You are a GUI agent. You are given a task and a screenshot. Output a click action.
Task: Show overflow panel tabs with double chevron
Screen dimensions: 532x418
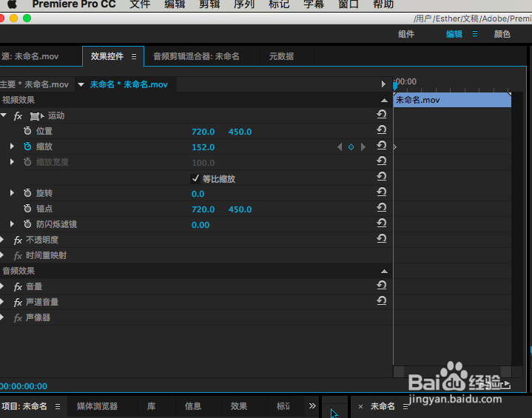click(312, 405)
